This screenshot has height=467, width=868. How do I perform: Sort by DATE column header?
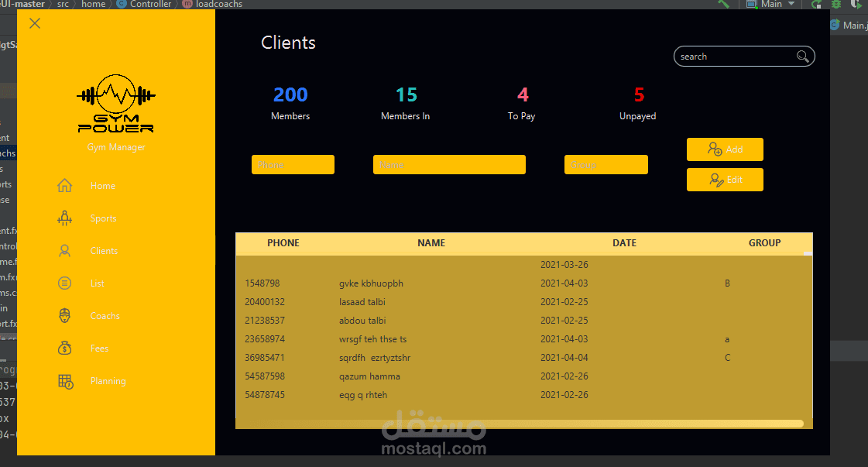pos(624,242)
